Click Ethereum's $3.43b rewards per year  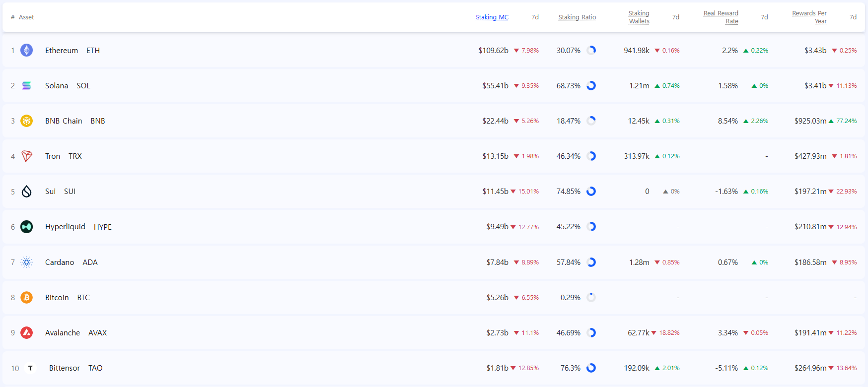coord(815,51)
